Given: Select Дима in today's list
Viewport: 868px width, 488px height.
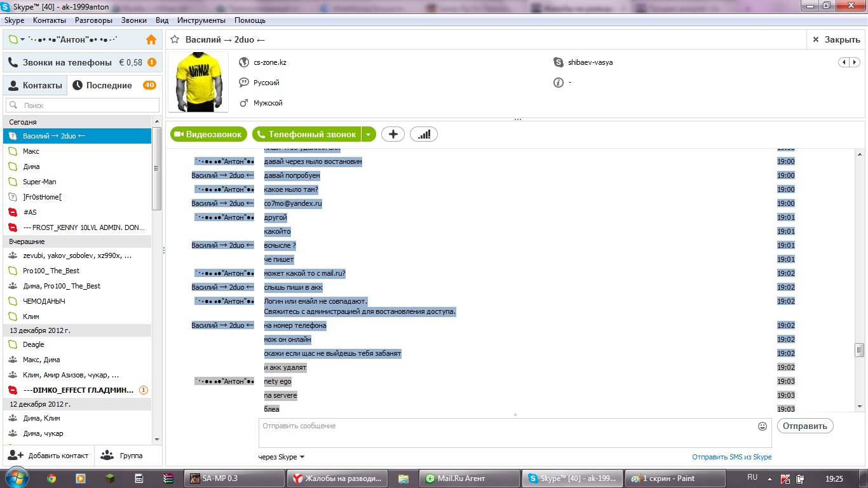Looking at the screenshot, I should pos(78,166).
